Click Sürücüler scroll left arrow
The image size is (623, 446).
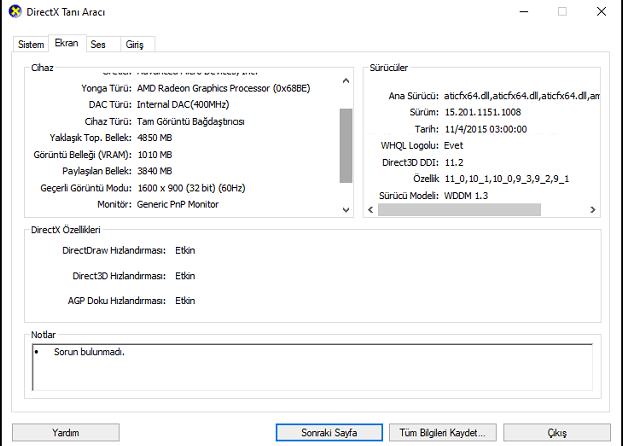[370, 210]
